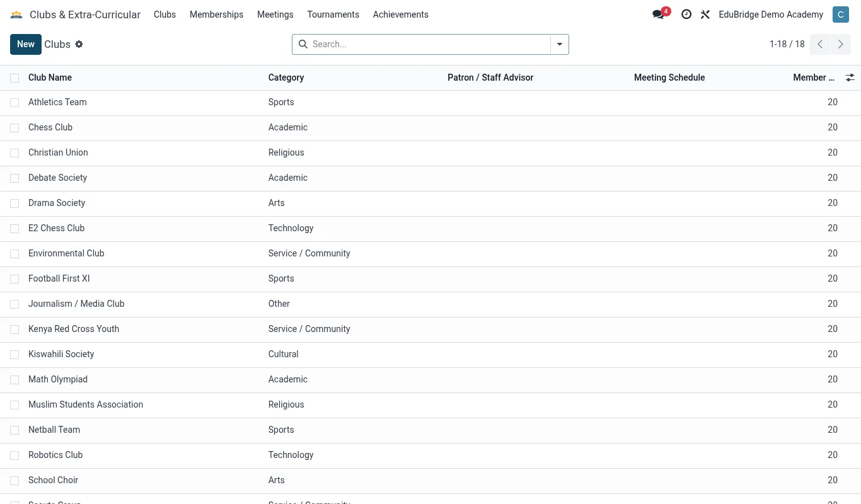Check the School Choir row checkbox
Image resolution: width=861 pixels, height=504 pixels.
(x=14, y=481)
